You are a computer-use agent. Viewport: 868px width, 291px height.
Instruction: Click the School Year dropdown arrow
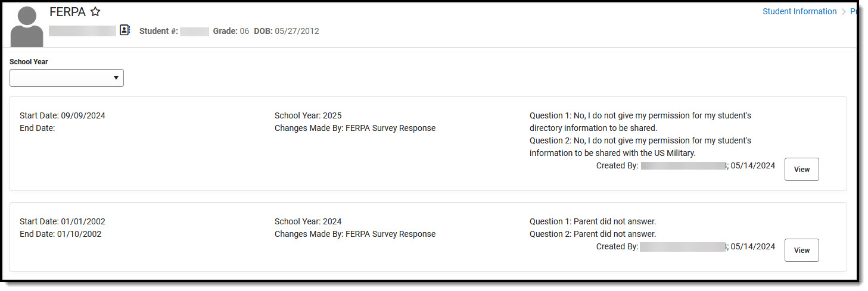tap(116, 78)
